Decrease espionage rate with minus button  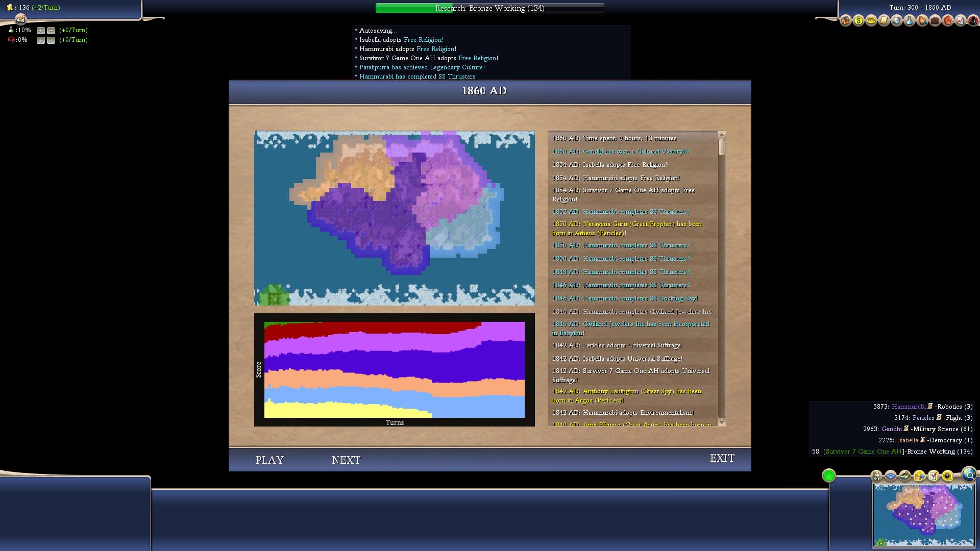pos(51,40)
